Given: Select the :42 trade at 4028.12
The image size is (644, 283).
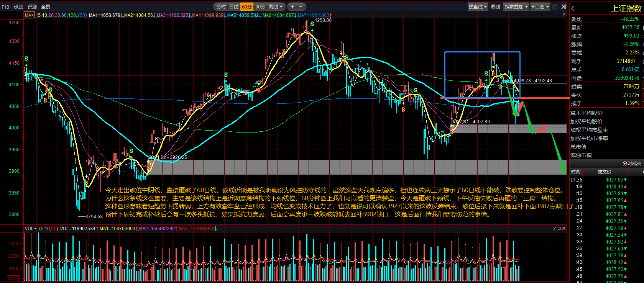Looking at the screenshot, I should click(x=606, y=262).
